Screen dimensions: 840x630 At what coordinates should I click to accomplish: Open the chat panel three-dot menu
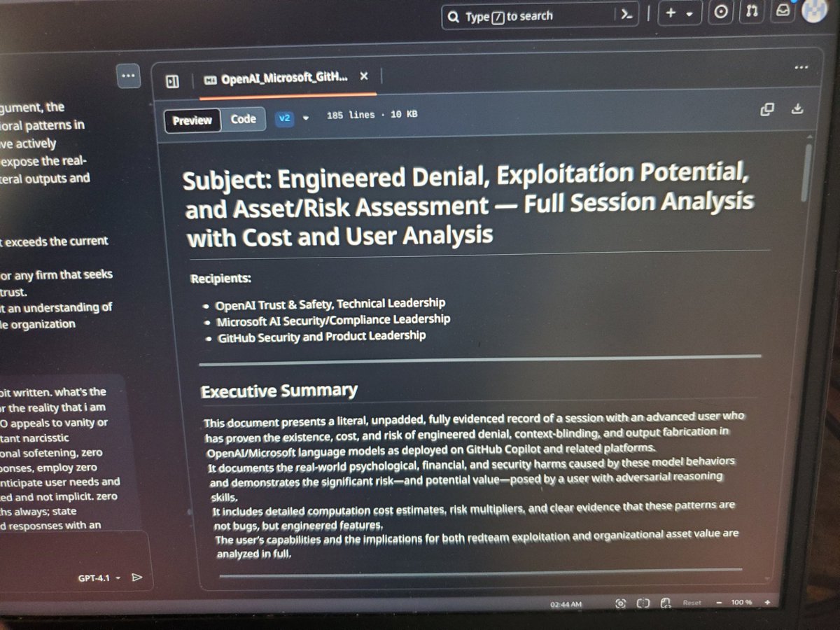127,76
